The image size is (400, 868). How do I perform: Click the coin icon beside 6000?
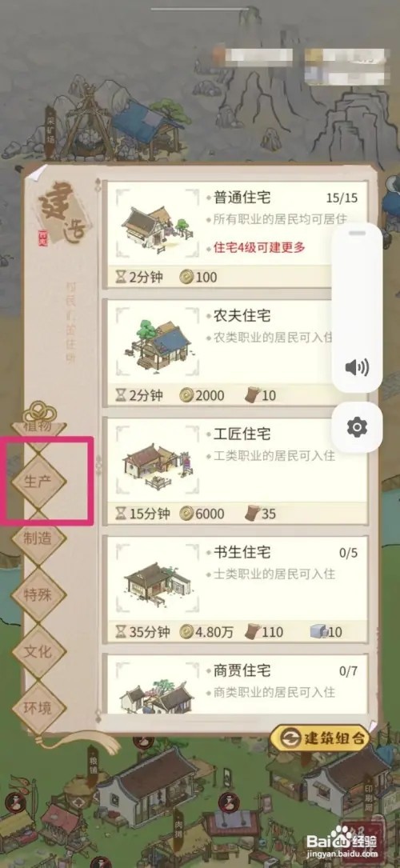tap(186, 514)
